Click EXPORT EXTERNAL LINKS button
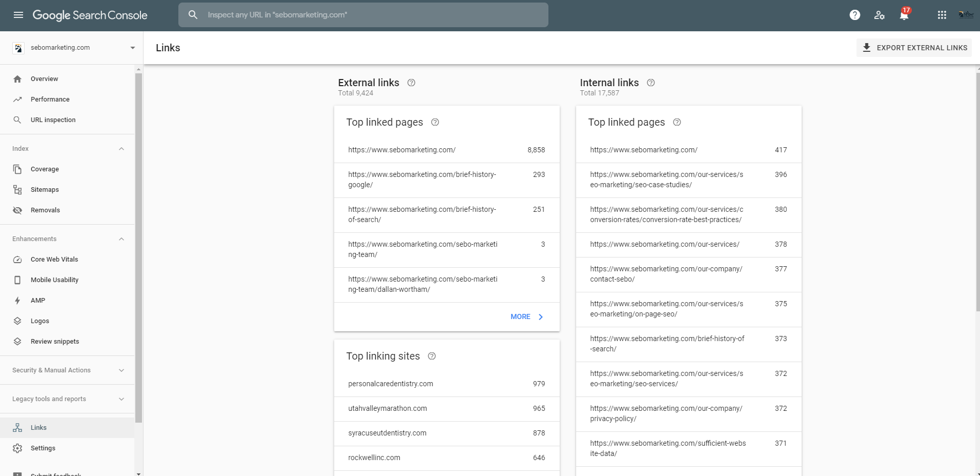The width and height of the screenshot is (980, 476). (x=914, y=48)
